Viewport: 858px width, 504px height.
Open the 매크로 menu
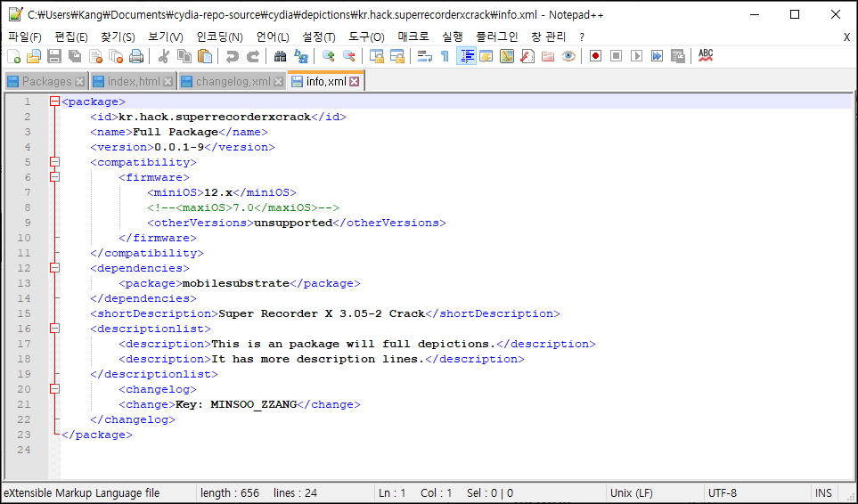click(413, 37)
